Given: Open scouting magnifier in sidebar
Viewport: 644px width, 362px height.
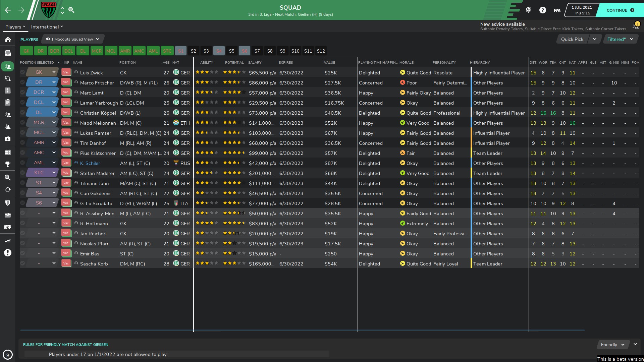Looking at the screenshot, I should [8, 178].
